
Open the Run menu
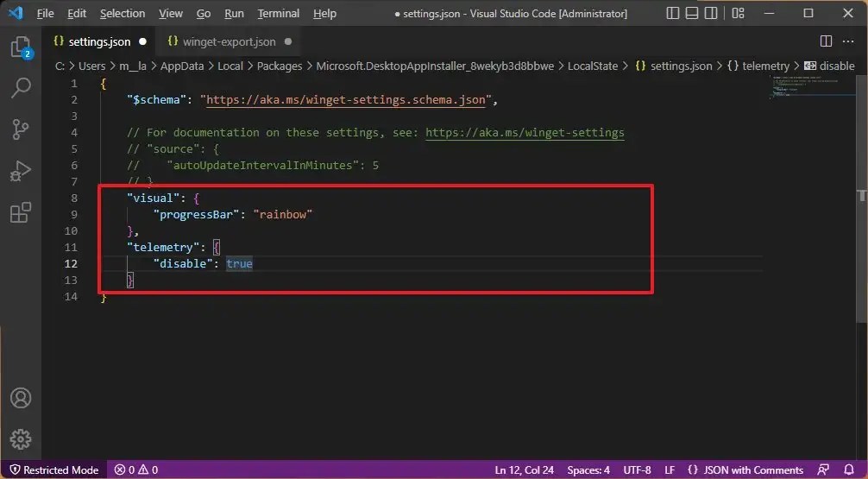(234, 13)
